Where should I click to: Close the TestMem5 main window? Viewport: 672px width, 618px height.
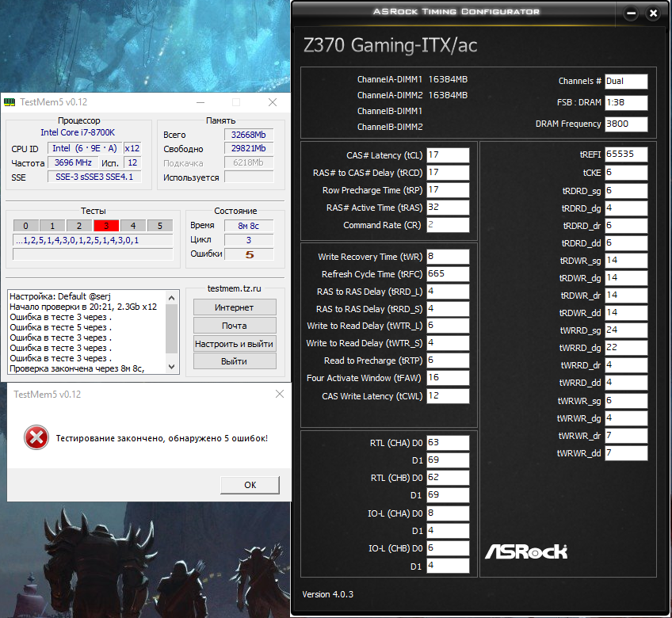click(272, 102)
